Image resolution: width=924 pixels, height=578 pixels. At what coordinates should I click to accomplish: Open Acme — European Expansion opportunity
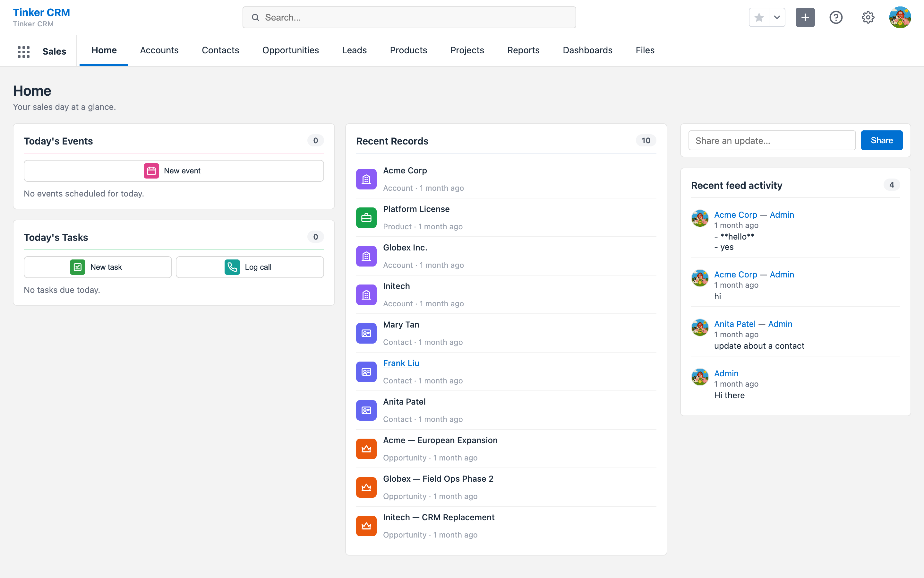coord(440,441)
